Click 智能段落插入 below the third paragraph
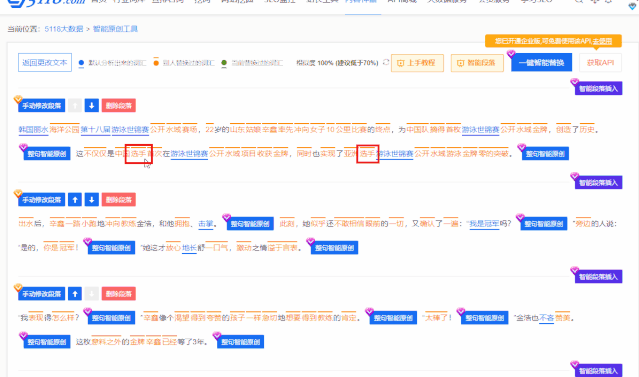The width and height of the screenshot is (639, 377). tap(598, 370)
